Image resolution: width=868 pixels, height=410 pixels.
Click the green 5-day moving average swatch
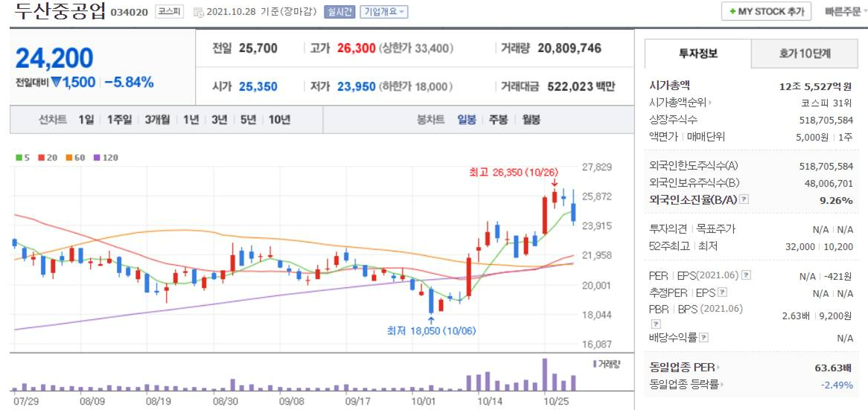tap(19, 158)
